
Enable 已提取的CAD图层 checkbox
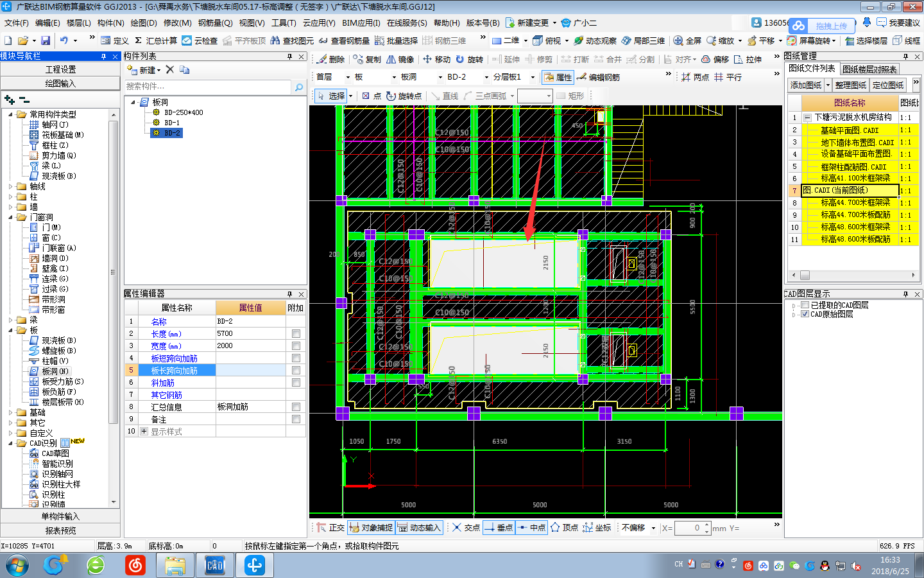805,305
